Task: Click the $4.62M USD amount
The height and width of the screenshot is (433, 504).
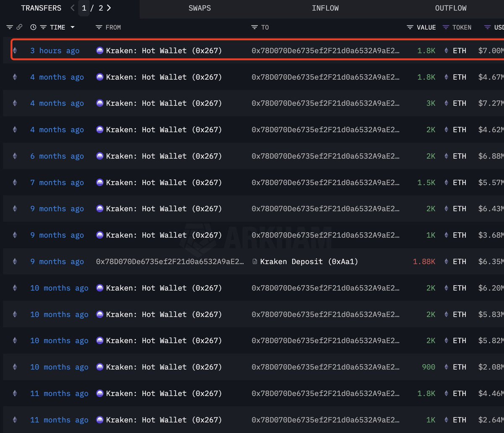Action: (491, 130)
